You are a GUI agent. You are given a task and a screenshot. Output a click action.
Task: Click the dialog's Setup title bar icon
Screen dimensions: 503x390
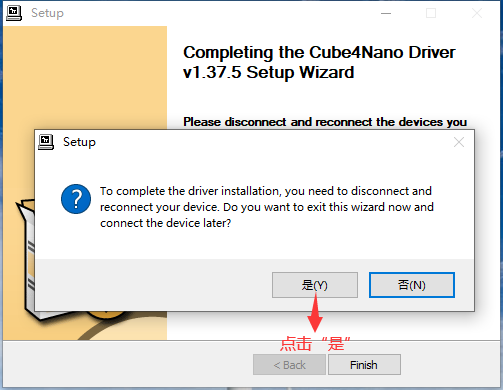coord(46,142)
